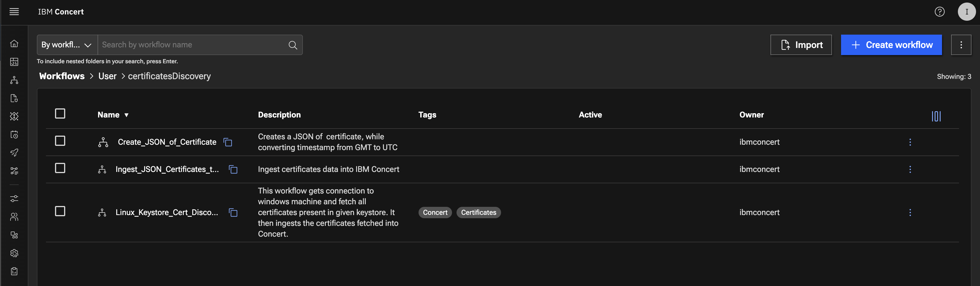Select all workflows with header checkbox

tap(60, 114)
